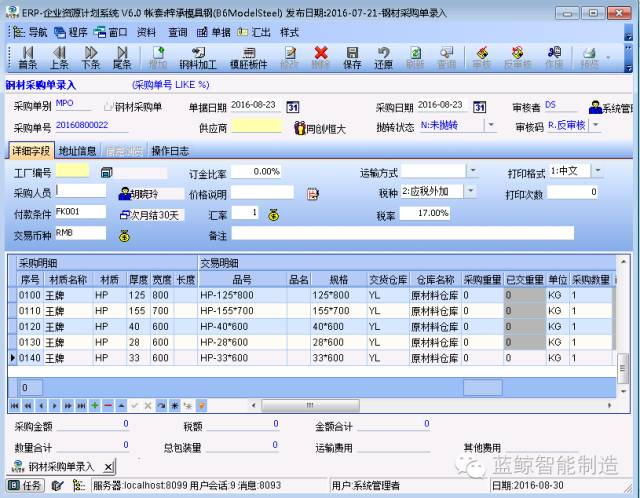The height and width of the screenshot is (498, 640).
Task: Open the 抛转状态 dropdown
Action: [491, 125]
